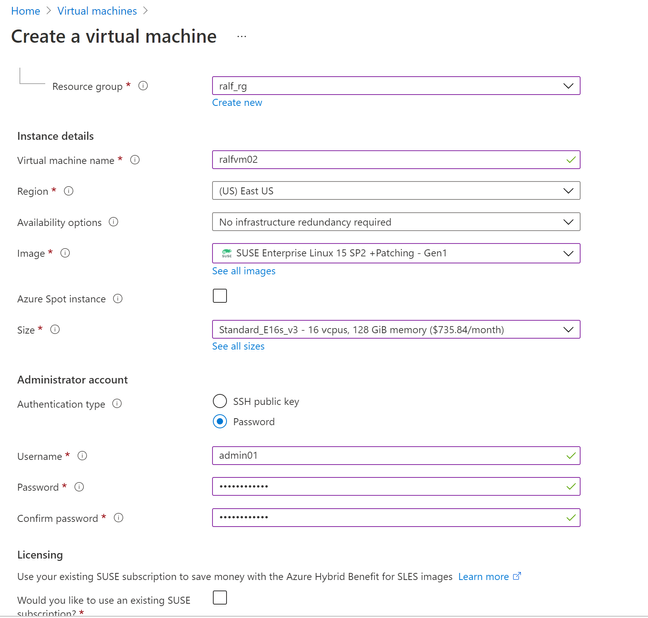Screen dimensions: 648x618
Task: Open the Image dropdown with SUSE Linux
Action: [396, 253]
